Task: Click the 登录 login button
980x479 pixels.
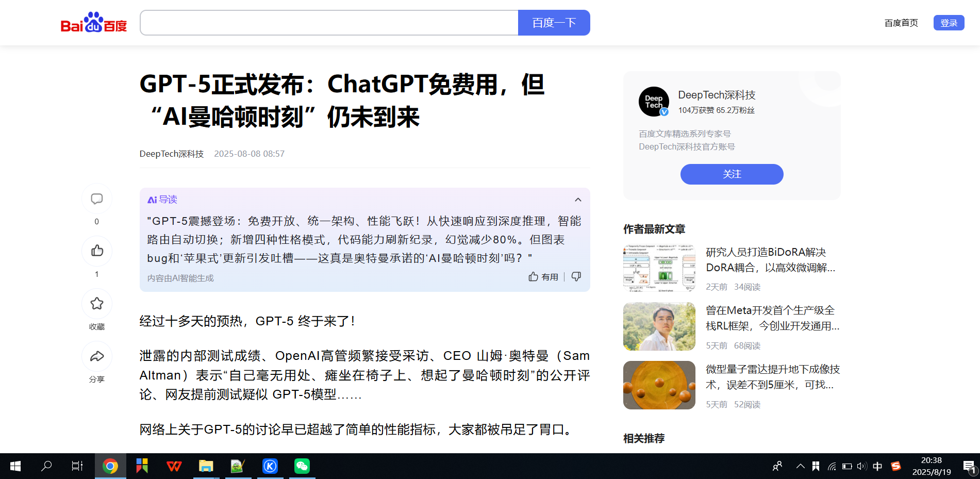Action: [949, 23]
